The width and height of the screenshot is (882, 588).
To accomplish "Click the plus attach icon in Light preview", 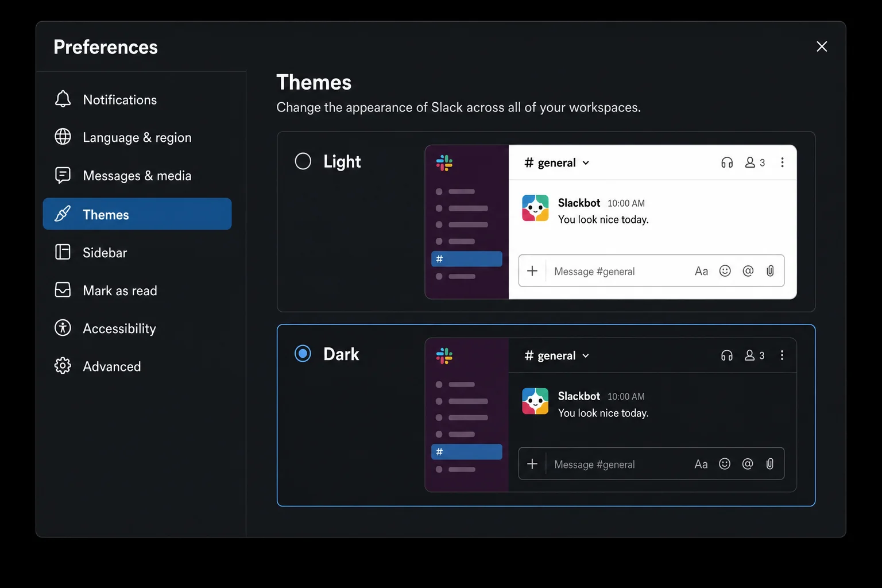I will pos(532,271).
